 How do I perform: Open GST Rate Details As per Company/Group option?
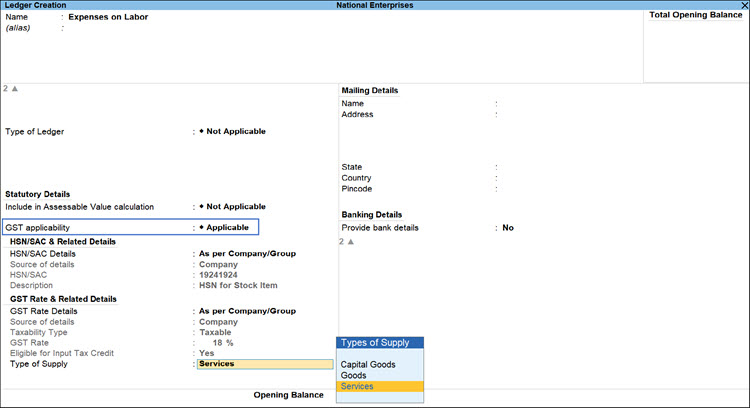click(x=246, y=310)
